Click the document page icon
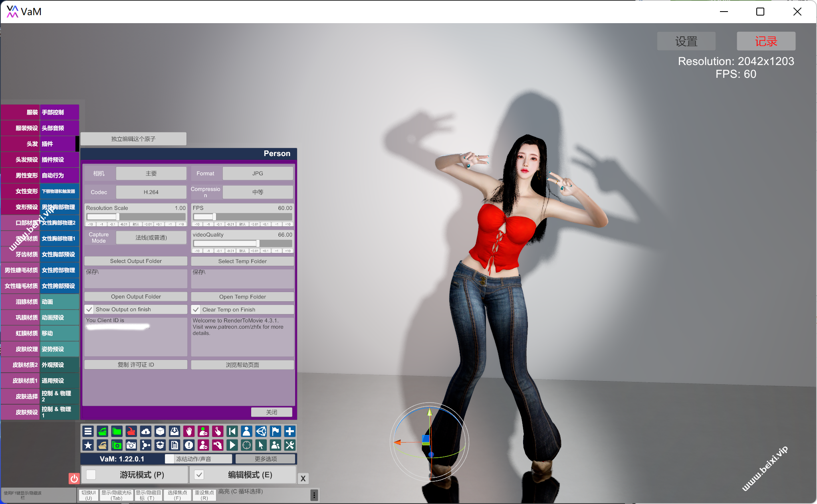 tap(175, 445)
